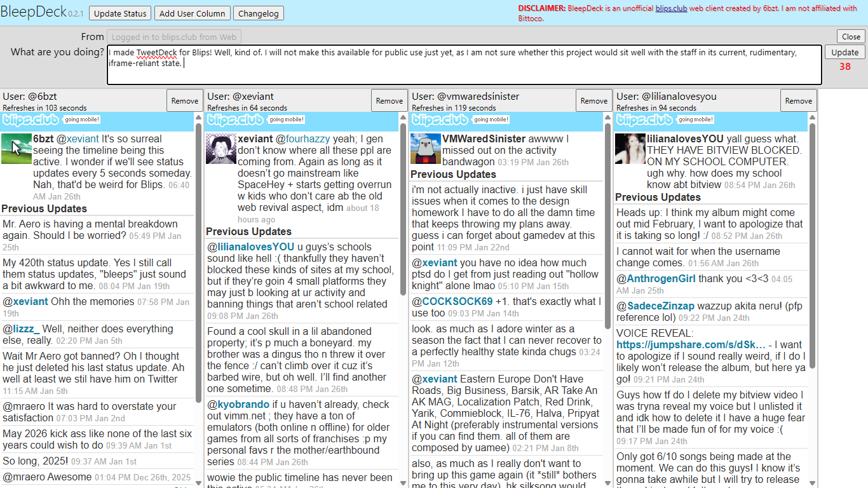Click lilianalovesYOU's avatar picture

coord(630,149)
